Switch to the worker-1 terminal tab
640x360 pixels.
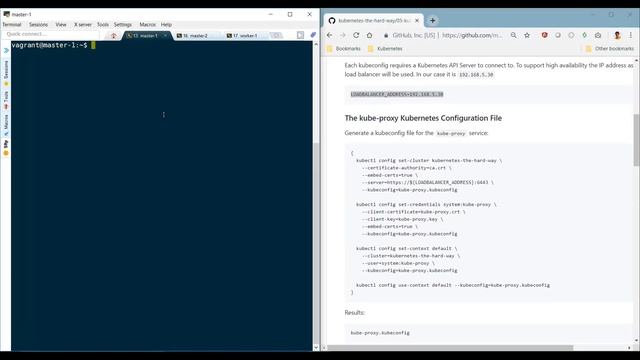(245, 36)
